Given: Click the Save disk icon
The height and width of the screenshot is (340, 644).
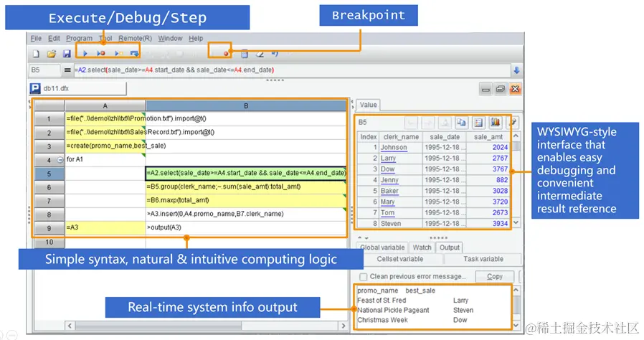Looking at the screenshot, I should point(67,53).
